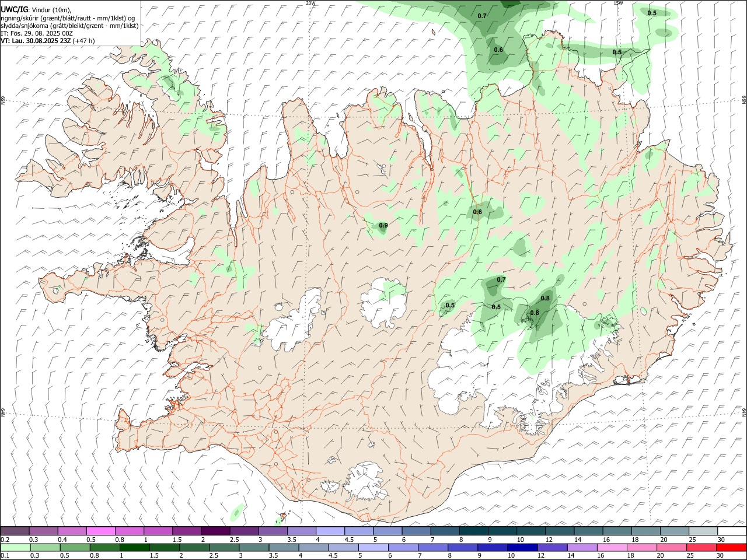Click the '4.5' label under upper legend row
This screenshot has height=560, width=747.
coord(349,540)
